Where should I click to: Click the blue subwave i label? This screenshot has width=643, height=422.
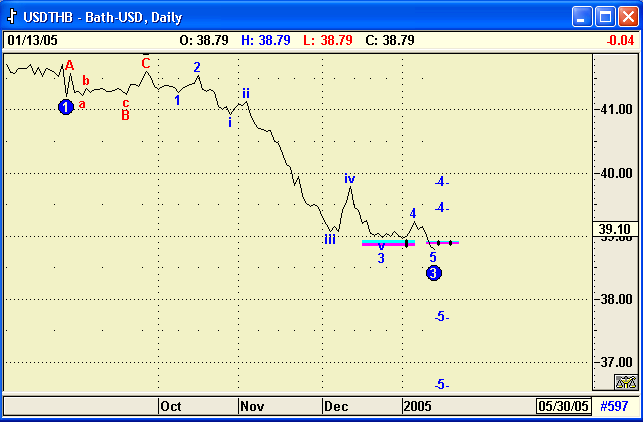coord(230,122)
